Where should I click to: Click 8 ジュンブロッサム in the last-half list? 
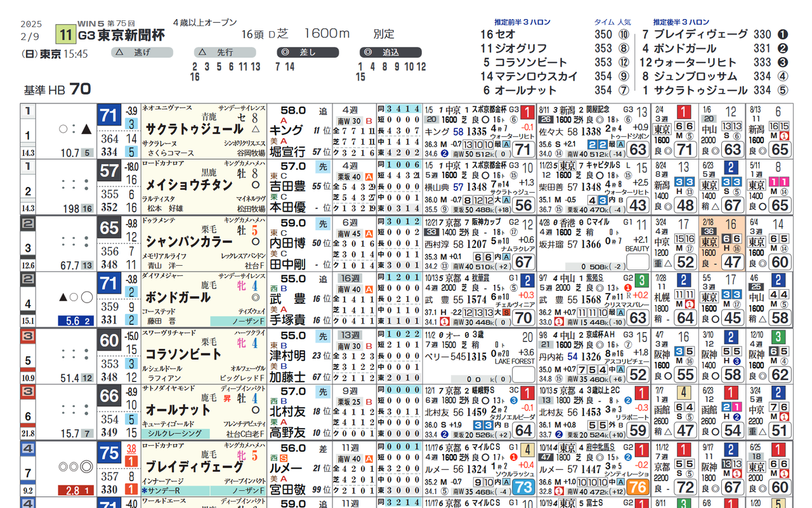tap(690, 76)
